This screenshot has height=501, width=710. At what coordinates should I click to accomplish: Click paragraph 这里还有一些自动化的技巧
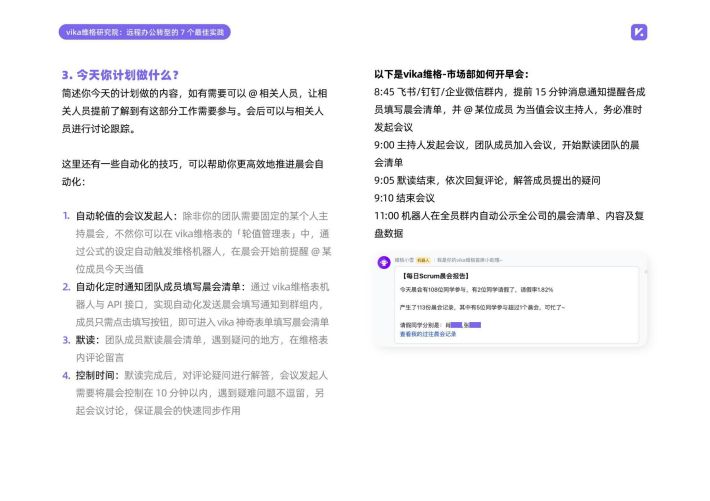click(x=192, y=173)
